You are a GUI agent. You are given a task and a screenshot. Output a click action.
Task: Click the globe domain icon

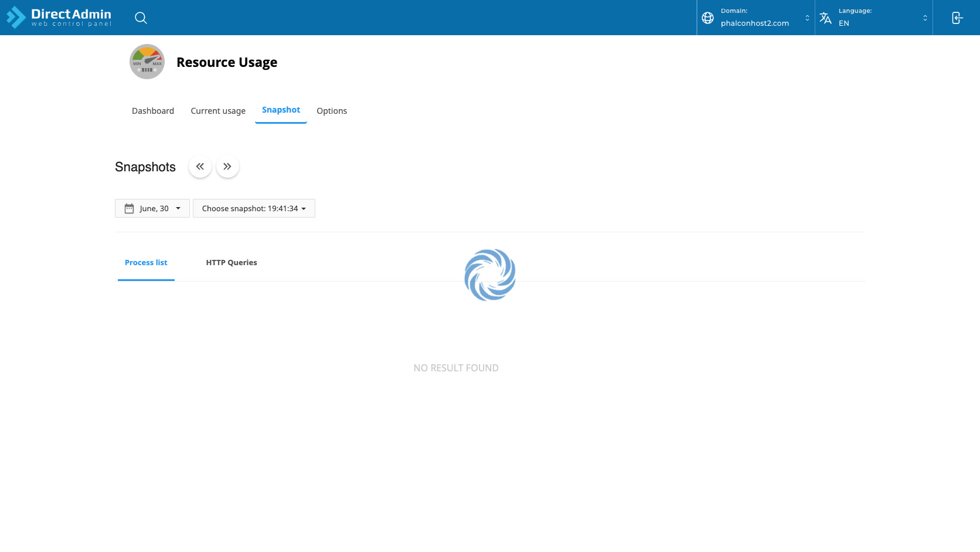708,18
